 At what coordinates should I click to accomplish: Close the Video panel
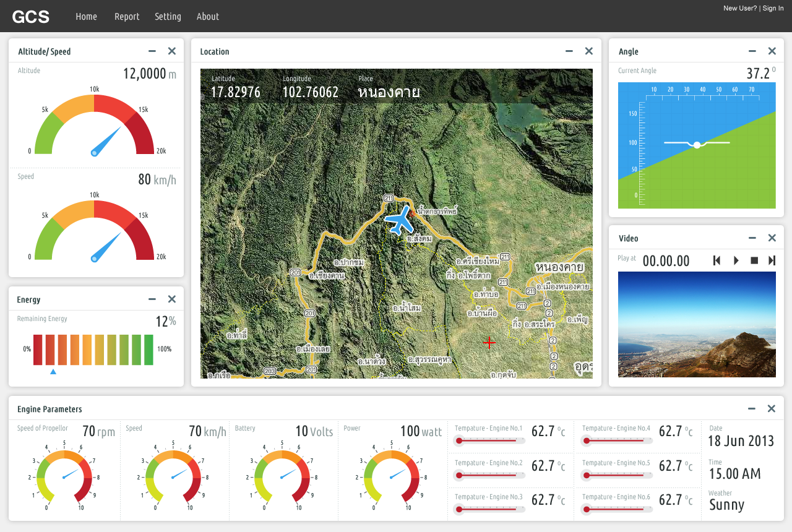tap(772, 238)
